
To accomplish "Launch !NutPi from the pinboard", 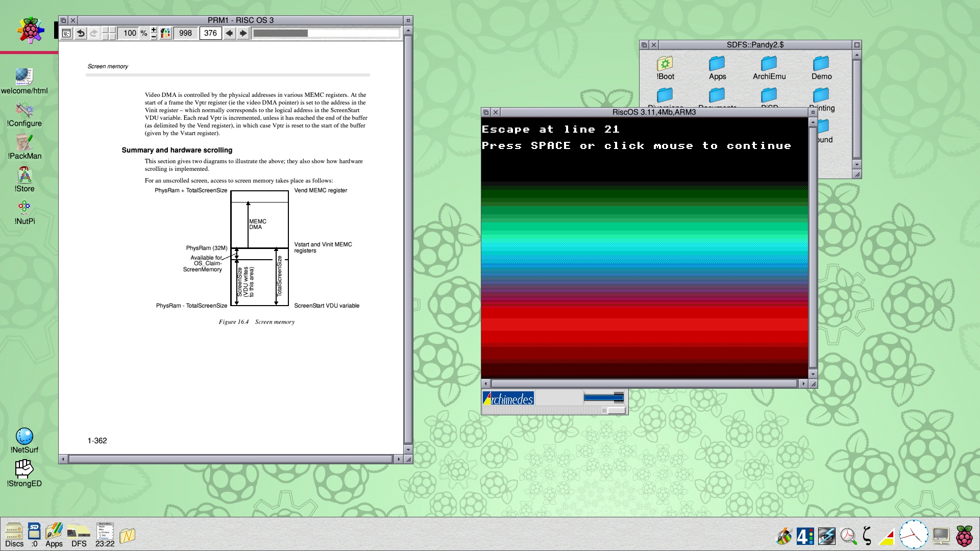I will pos(24,213).
